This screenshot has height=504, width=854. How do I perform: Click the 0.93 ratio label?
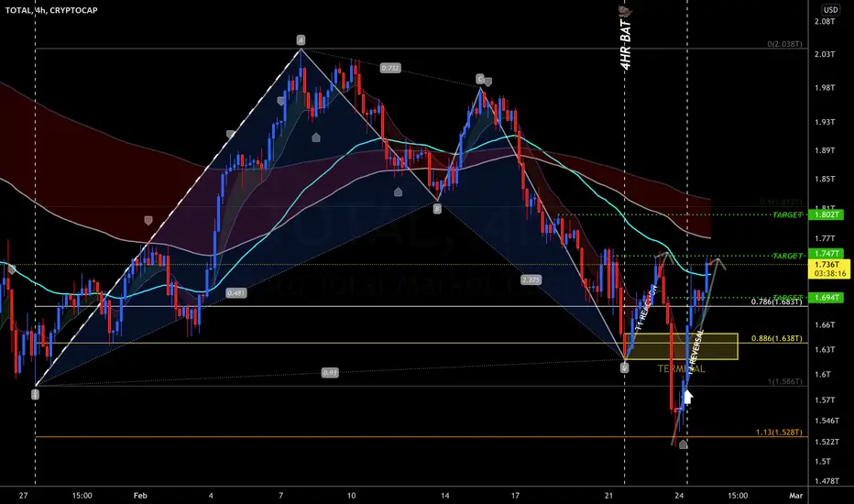click(x=330, y=373)
